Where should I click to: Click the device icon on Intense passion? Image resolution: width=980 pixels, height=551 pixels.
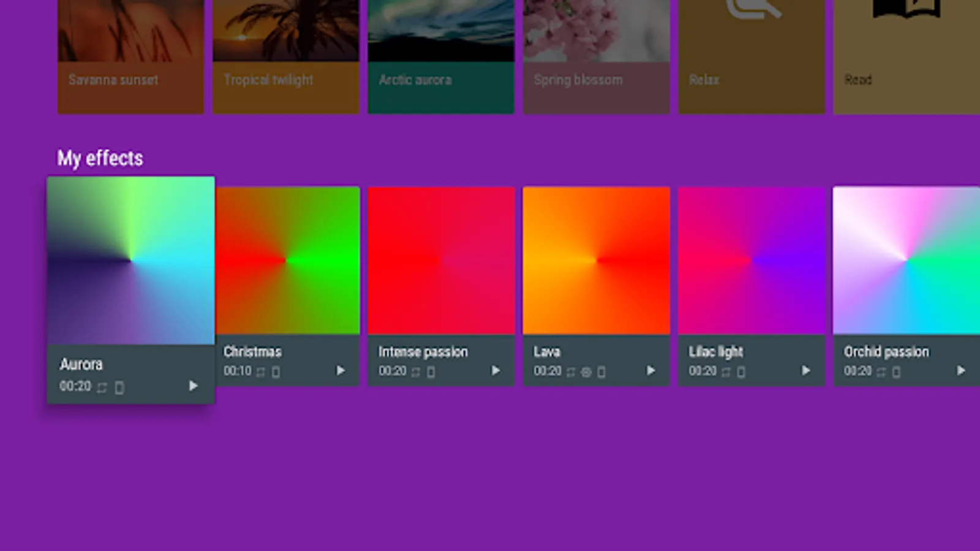(x=431, y=372)
